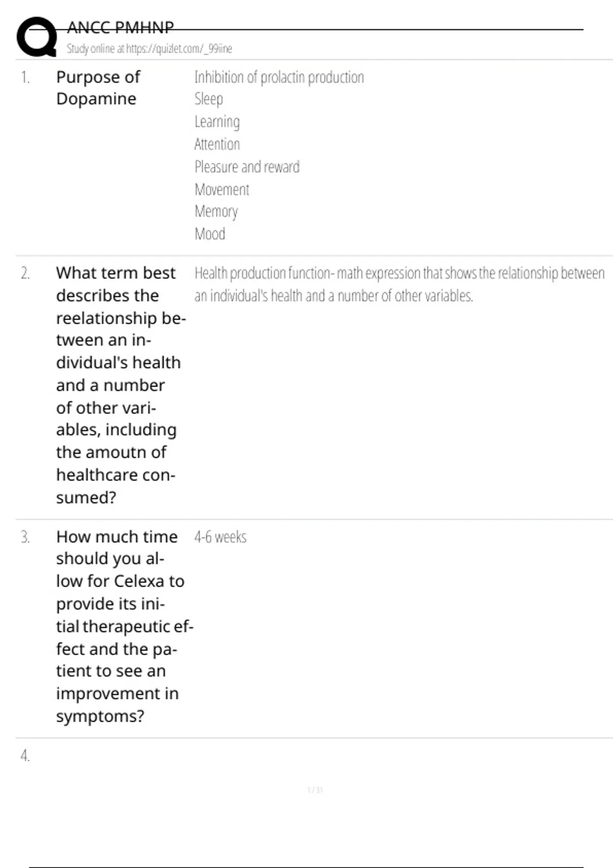Click the ANCC PMHNP title

[121, 27]
